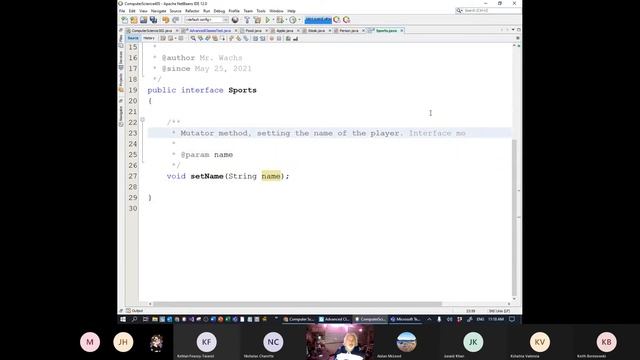Screen dimensions: 640x360
Task: Click the Save All toolbar icon
Action: 153,20
